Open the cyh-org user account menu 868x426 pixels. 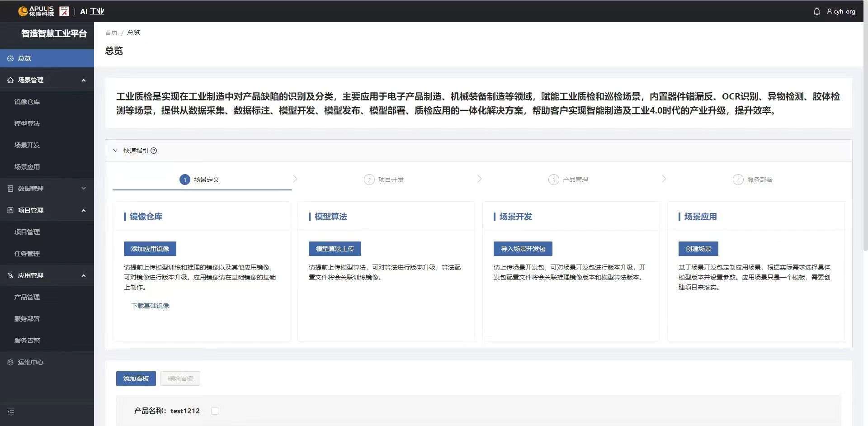(841, 11)
